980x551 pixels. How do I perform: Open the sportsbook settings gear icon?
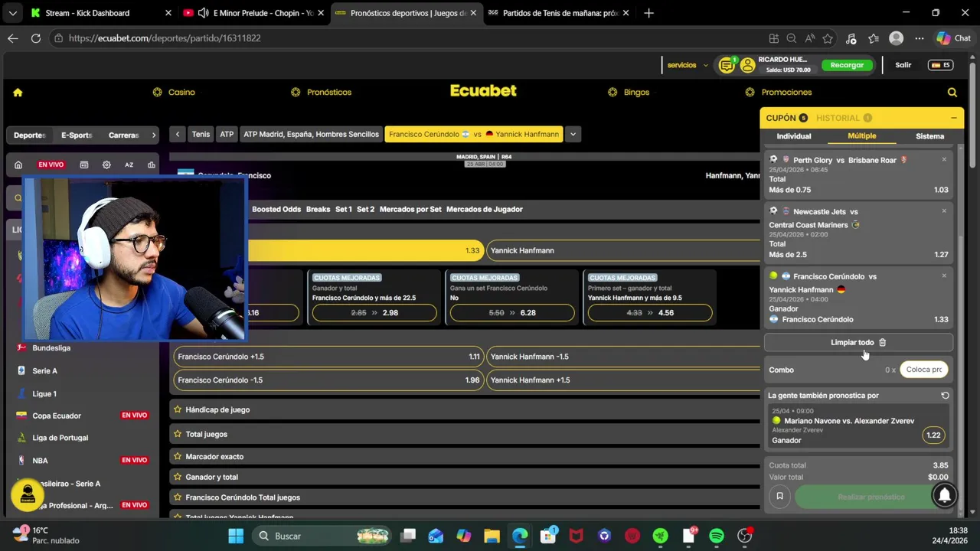pyautogui.click(x=106, y=165)
